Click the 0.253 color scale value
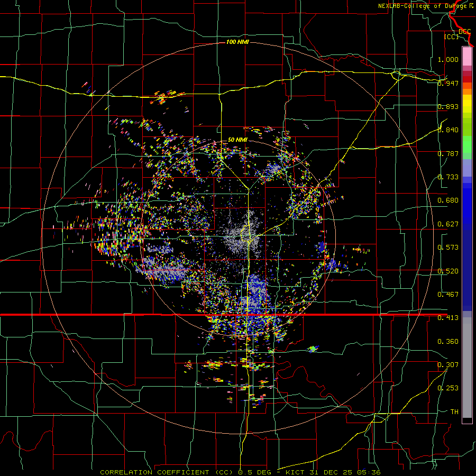This screenshot has width=476, height=476. click(x=448, y=388)
